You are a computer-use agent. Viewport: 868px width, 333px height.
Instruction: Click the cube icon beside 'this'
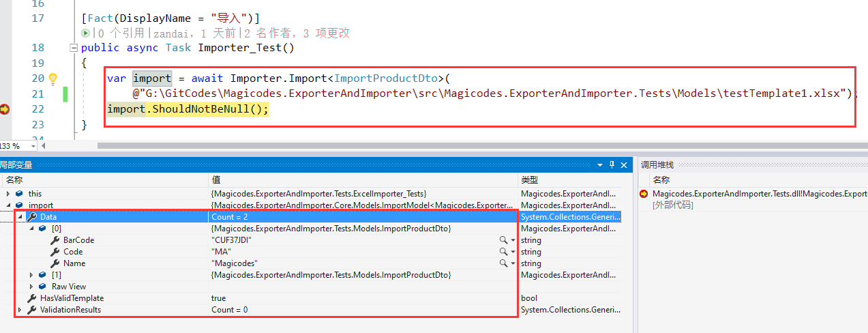tap(19, 194)
